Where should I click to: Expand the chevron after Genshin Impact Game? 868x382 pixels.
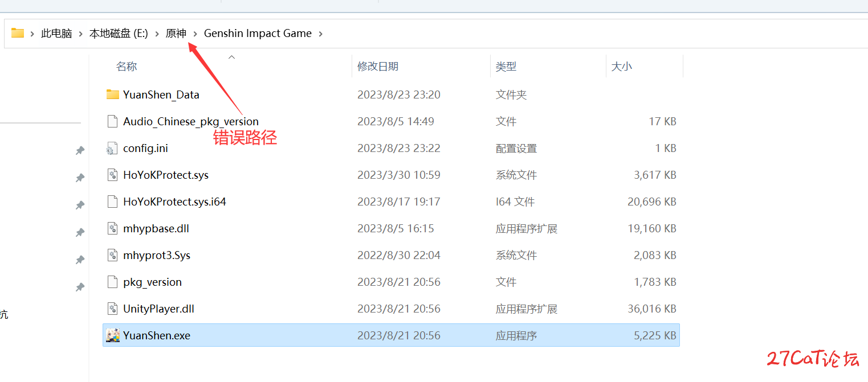(320, 34)
